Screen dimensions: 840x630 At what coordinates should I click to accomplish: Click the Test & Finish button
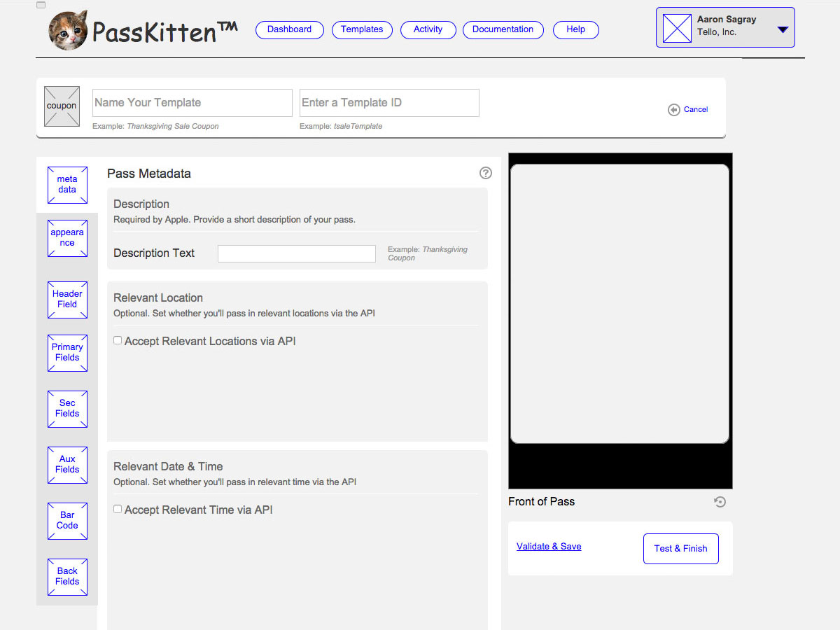(681, 549)
